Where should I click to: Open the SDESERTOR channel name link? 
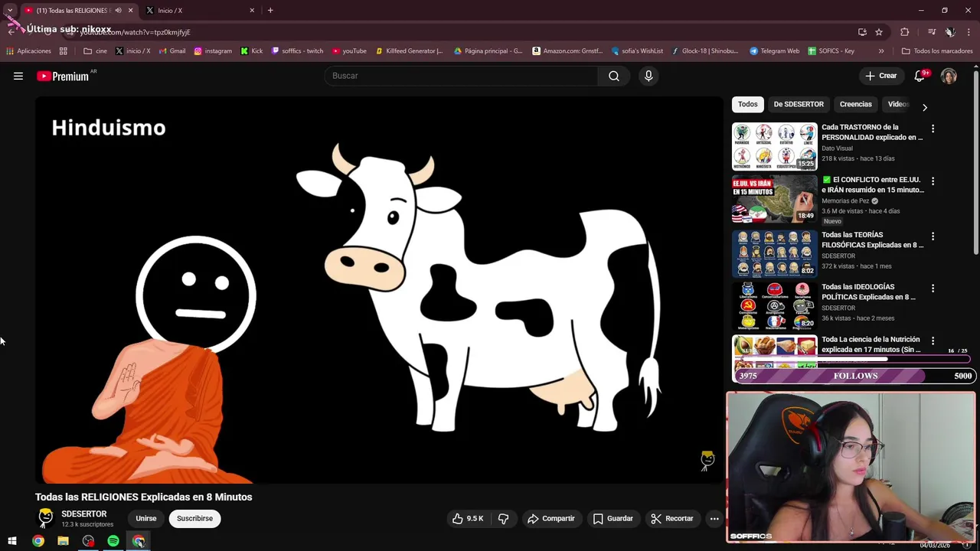coord(84,514)
